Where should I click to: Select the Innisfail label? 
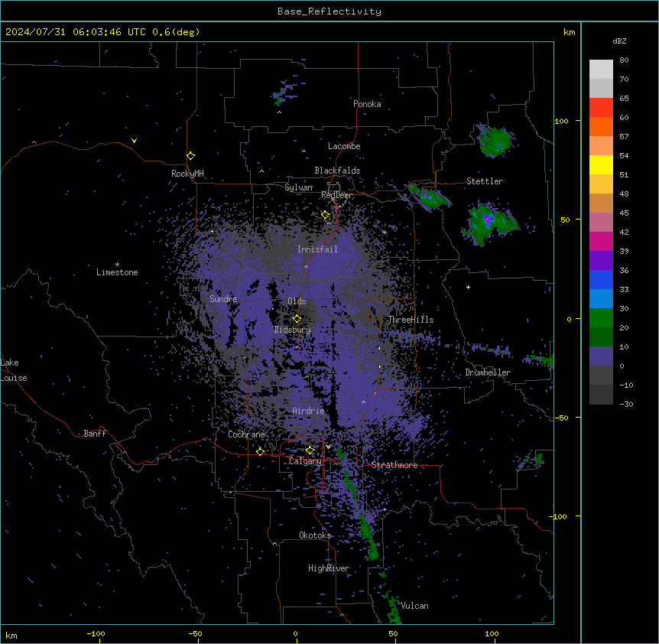point(317,249)
